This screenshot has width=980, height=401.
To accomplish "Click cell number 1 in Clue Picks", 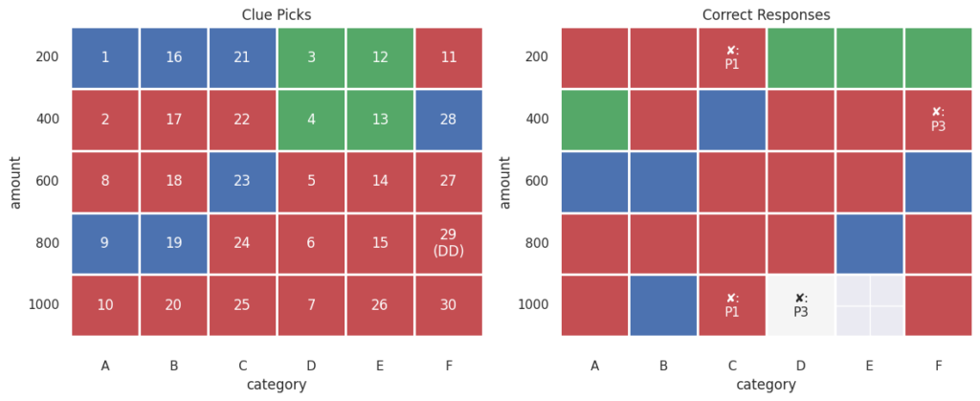I will 105,57.
